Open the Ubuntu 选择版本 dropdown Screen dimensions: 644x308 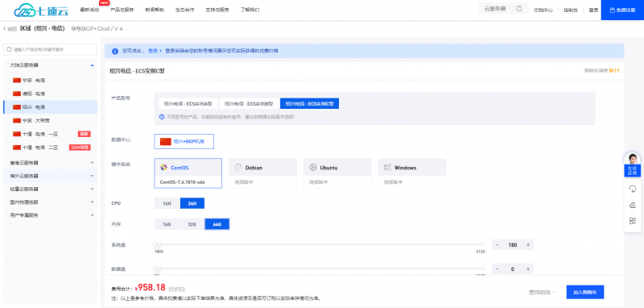pos(337,181)
